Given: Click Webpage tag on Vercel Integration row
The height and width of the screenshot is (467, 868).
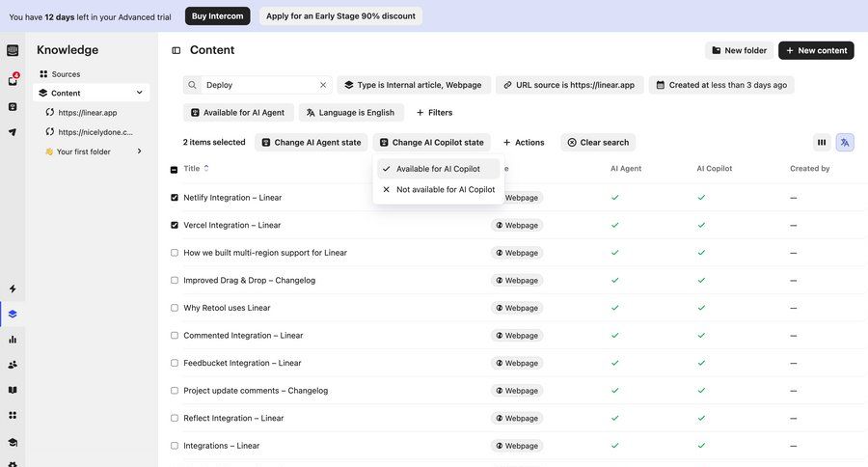Looking at the screenshot, I should click(x=517, y=225).
